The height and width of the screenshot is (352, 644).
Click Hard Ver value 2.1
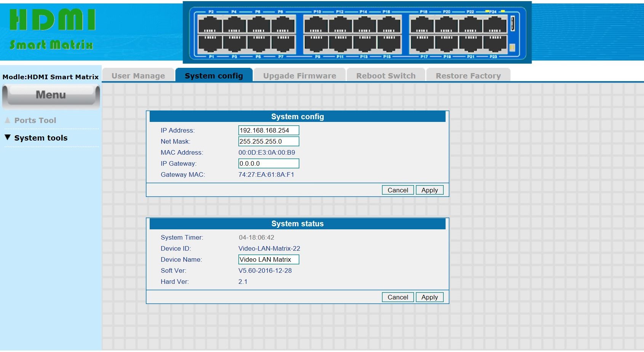[243, 282]
